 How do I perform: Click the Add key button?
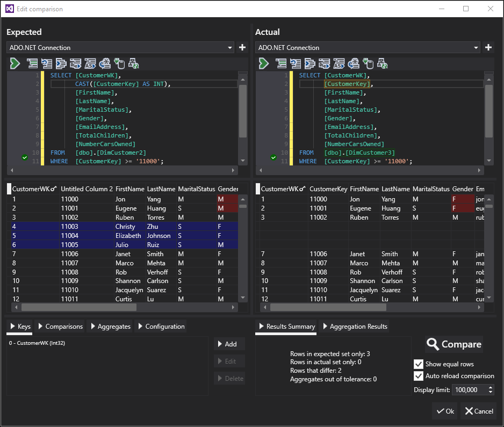click(229, 344)
